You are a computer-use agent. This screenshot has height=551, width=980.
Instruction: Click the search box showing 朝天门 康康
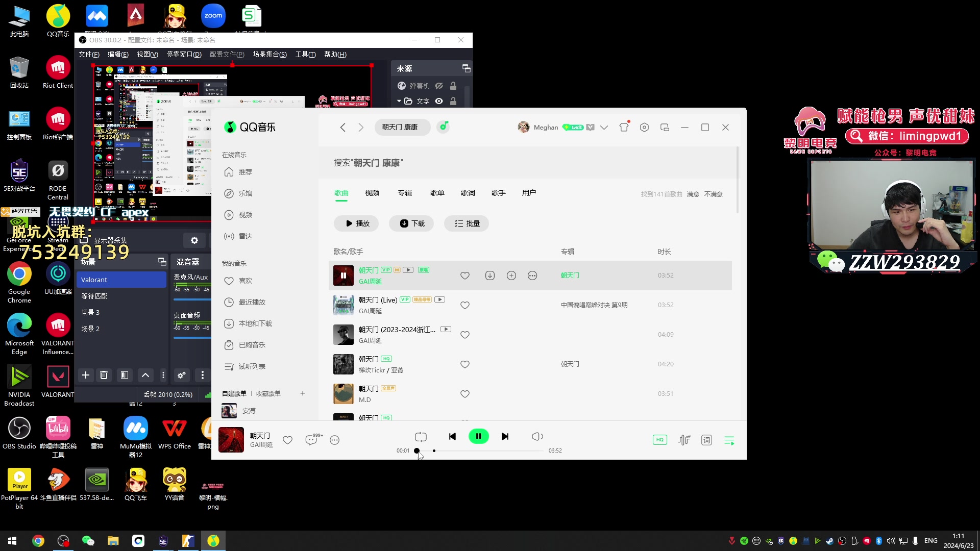point(402,127)
